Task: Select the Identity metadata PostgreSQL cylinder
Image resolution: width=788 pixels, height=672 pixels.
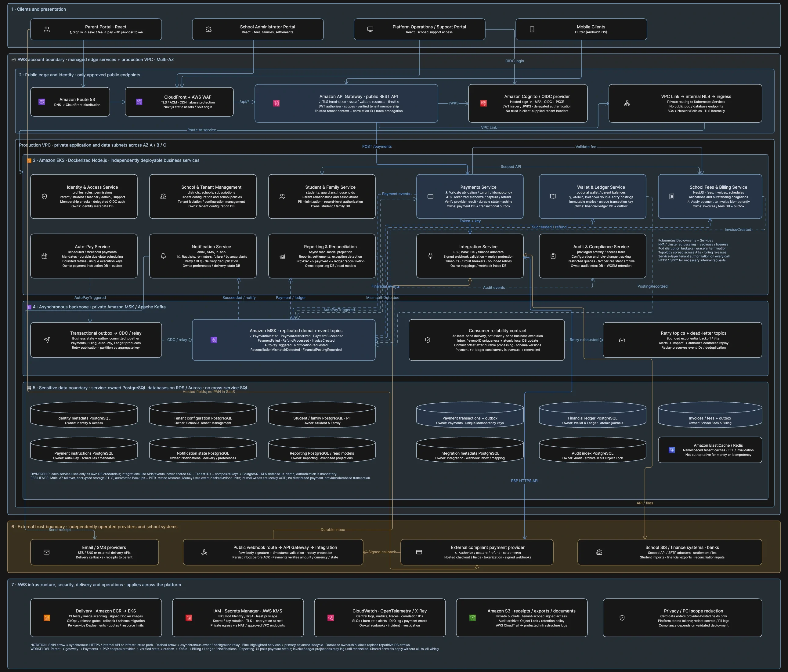Action: [x=84, y=415]
